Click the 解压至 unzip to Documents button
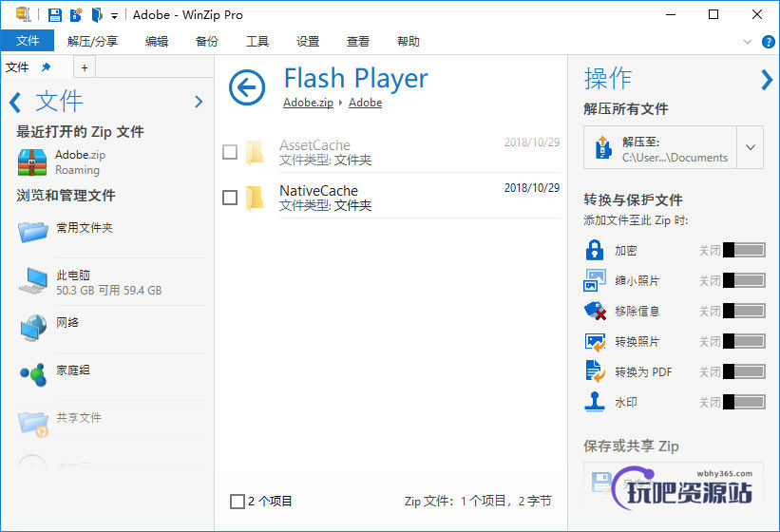The image size is (780, 532). [659, 147]
